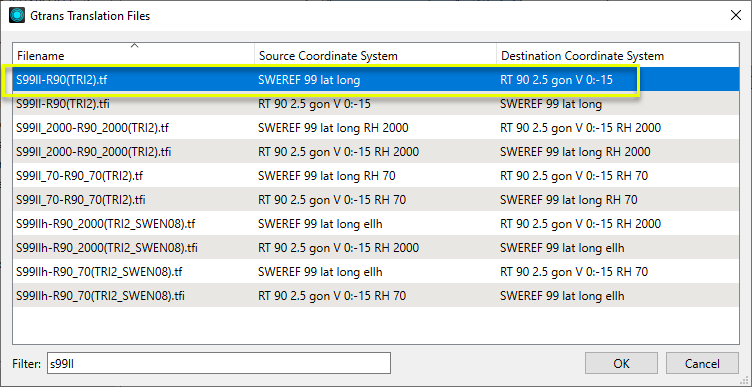The width and height of the screenshot is (752, 387).
Task: Sort by Destination Coordinate System column
Action: coord(618,56)
